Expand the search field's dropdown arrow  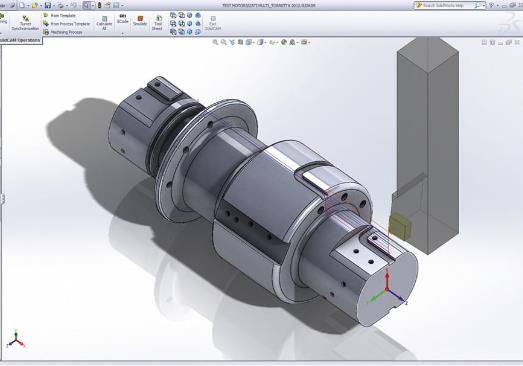[x=484, y=5]
